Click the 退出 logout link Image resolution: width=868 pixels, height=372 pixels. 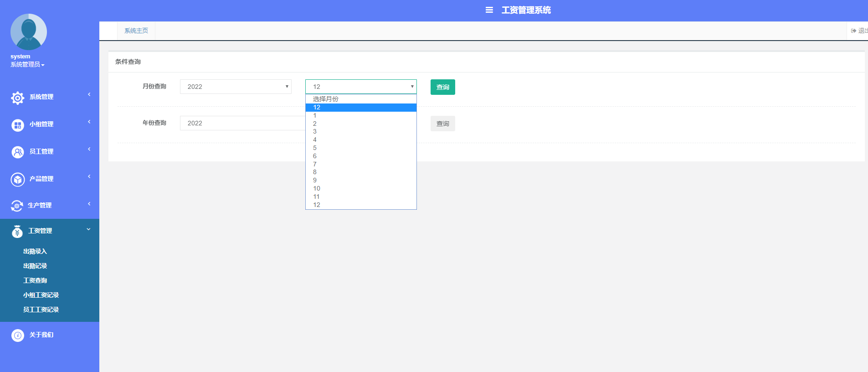coord(862,31)
